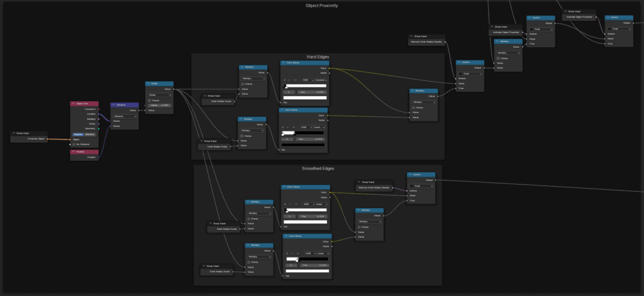Open the Float type dropdown on the rightmost Switch node
The height and width of the screenshot is (296, 644).
(618, 29)
